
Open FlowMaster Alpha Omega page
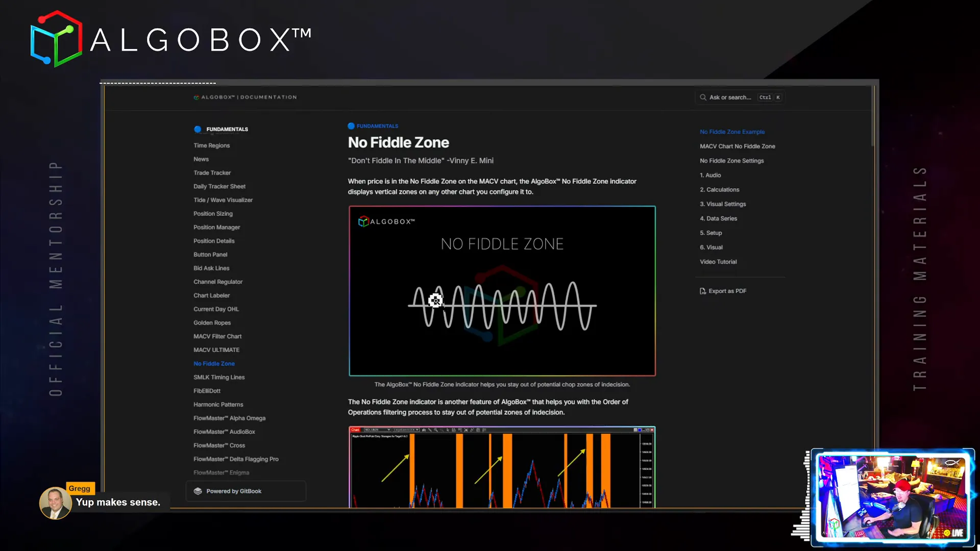pyautogui.click(x=229, y=418)
